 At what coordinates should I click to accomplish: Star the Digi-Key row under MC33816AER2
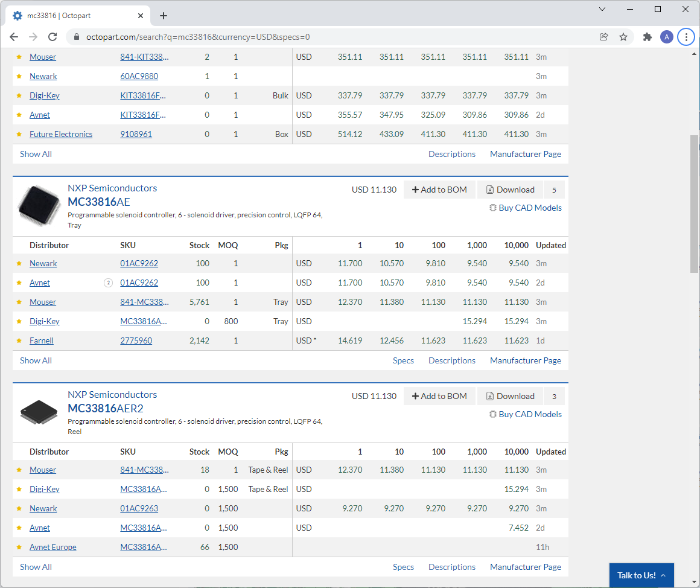19,489
